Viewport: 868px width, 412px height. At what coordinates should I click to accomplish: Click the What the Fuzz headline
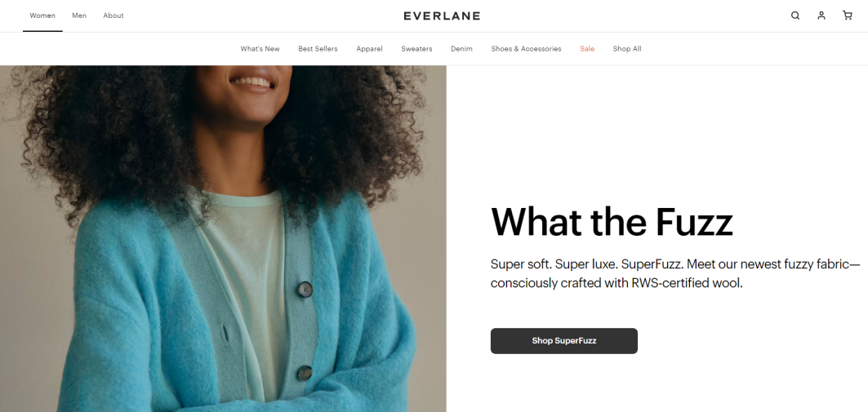tap(612, 222)
